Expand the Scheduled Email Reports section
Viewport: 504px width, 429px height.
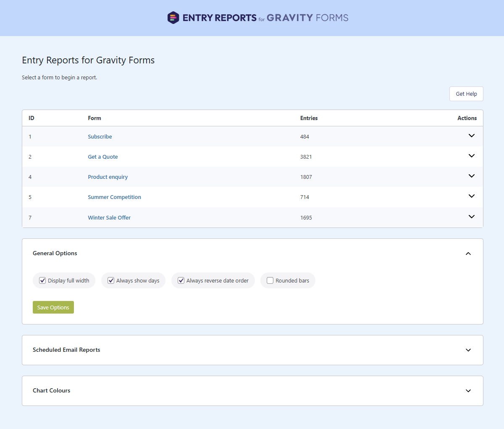click(x=468, y=350)
